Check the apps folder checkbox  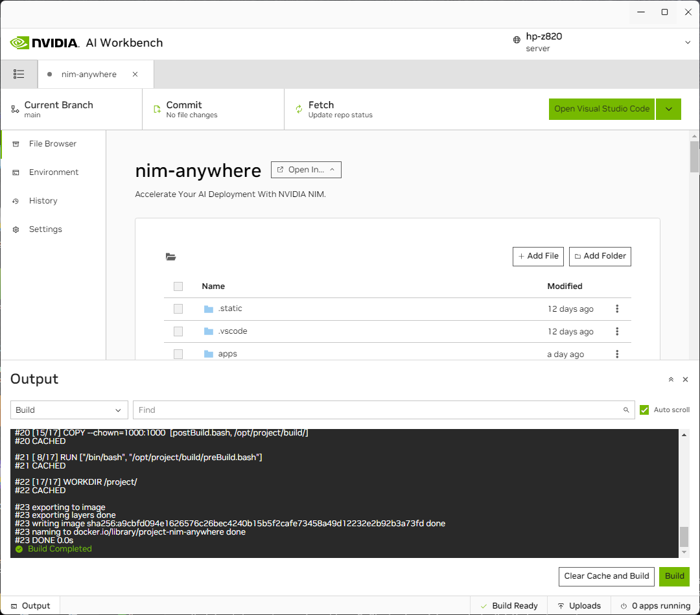(x=178, y=354)
